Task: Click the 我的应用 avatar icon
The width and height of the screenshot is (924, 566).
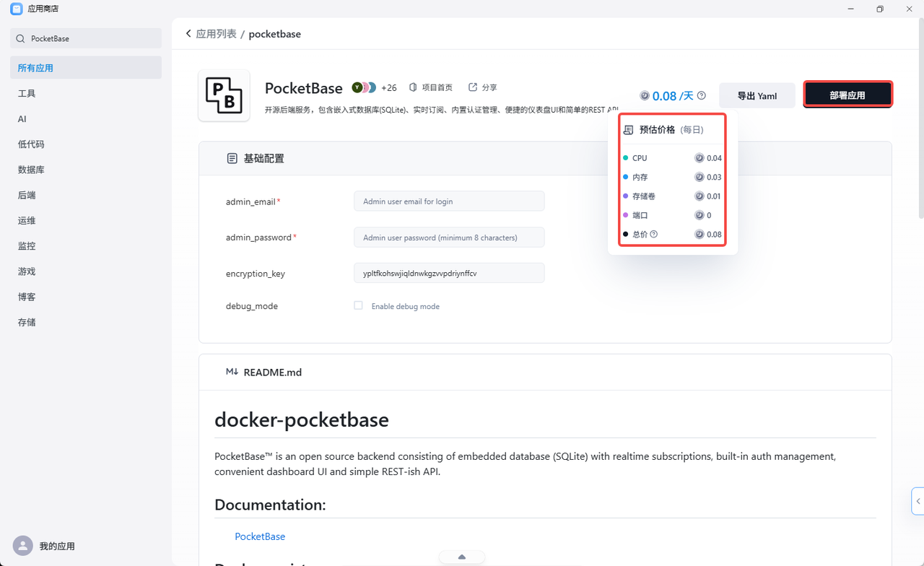Action: 23,546
